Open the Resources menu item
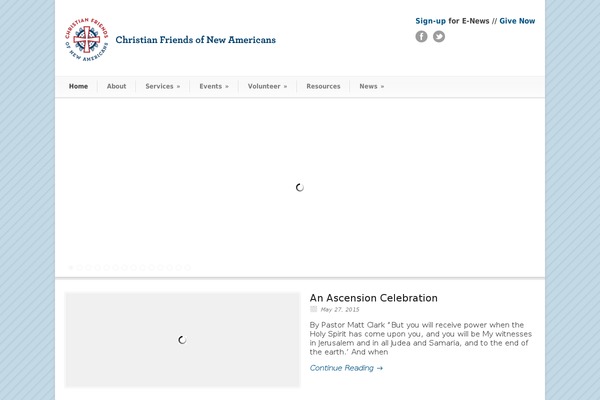The height and width of the screenshot is (400, 600). point(323,87)
